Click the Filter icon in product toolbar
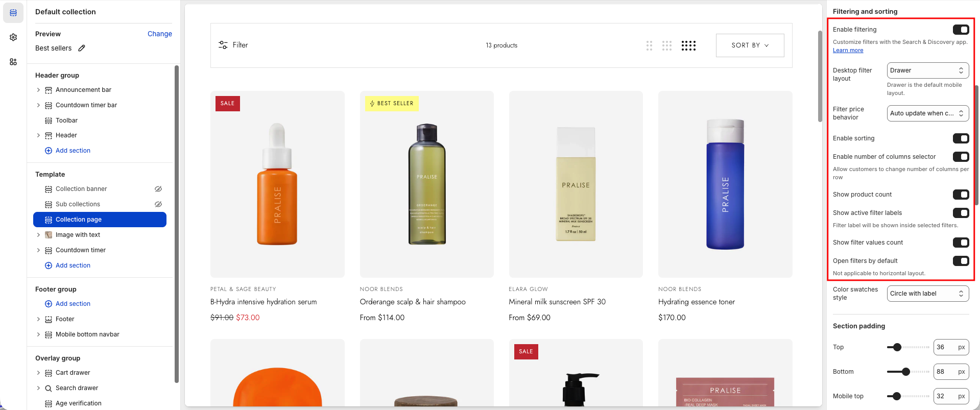Viewport: 980px width, 410px height. (x=223, y=45)
